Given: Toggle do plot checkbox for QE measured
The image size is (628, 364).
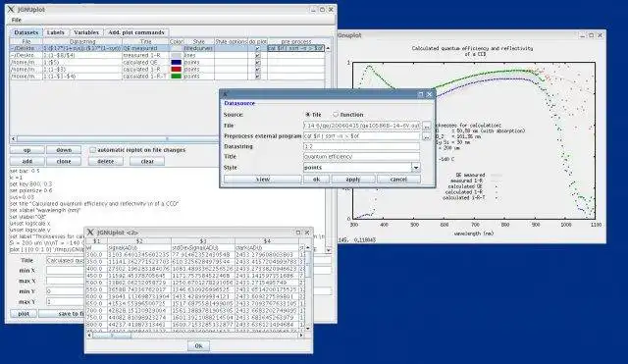Looking at the screenshot, I should tap(257, 48).
